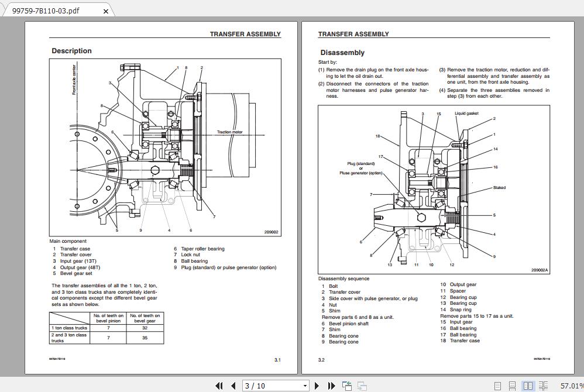Click the bevel gear teeth comparison table
This screenshot has width=584, height=392.
(106, 328)
